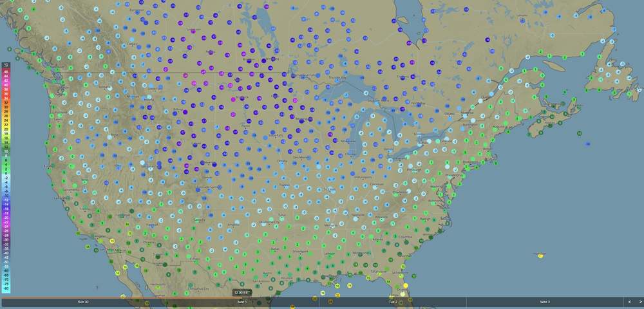Select Wed 3 on the timeline
The height and width of the screenshot is (309, 644).
545,302
